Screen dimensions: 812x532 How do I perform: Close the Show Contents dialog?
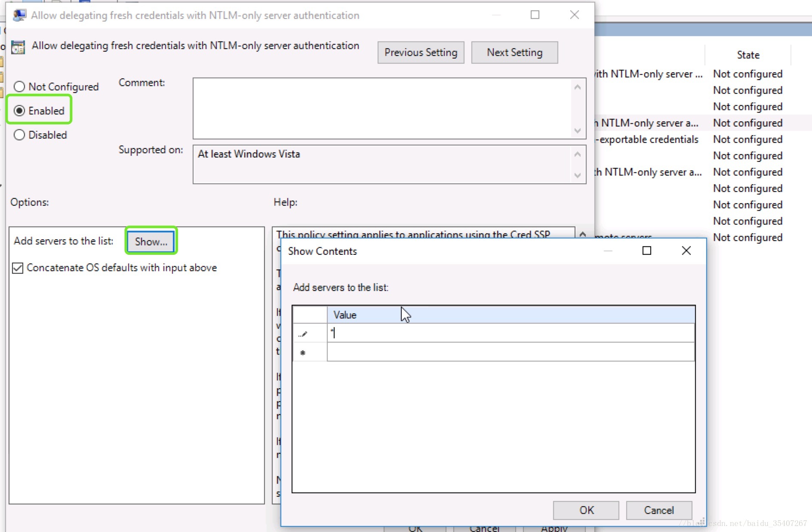pos(686,251)
